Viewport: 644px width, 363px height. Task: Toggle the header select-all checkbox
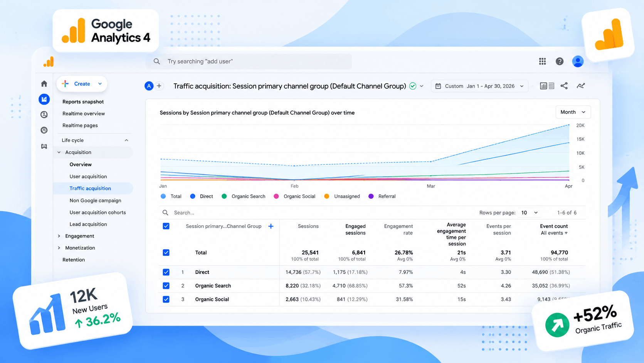click(166, 226)
